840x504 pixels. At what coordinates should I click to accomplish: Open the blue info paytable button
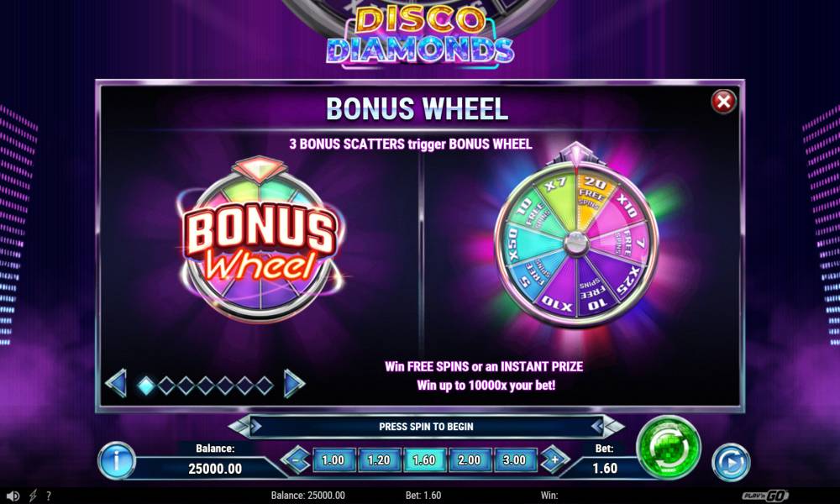[116, 460]
